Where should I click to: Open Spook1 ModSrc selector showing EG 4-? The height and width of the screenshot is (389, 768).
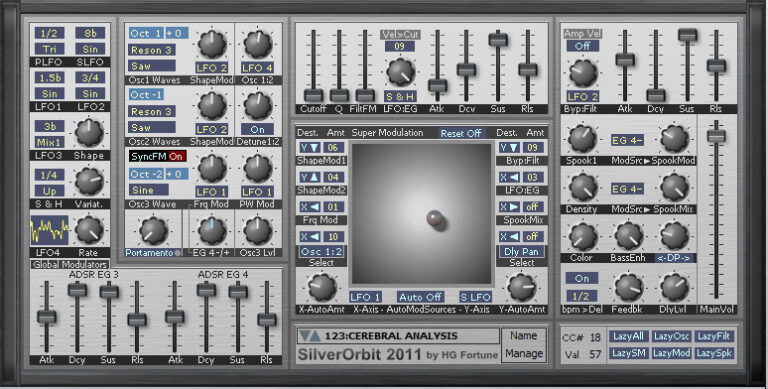coord(627,141)
